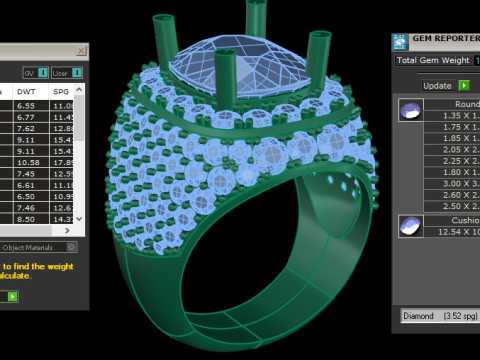The image size is (480, 360).
Task: Click the SPG column header
Action: tap(62, 92)
